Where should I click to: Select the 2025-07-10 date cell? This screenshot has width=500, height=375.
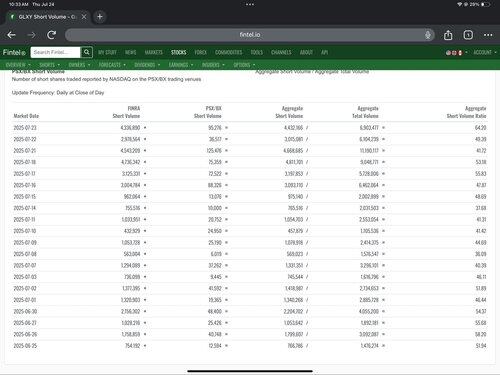click(x=25, y=231)
